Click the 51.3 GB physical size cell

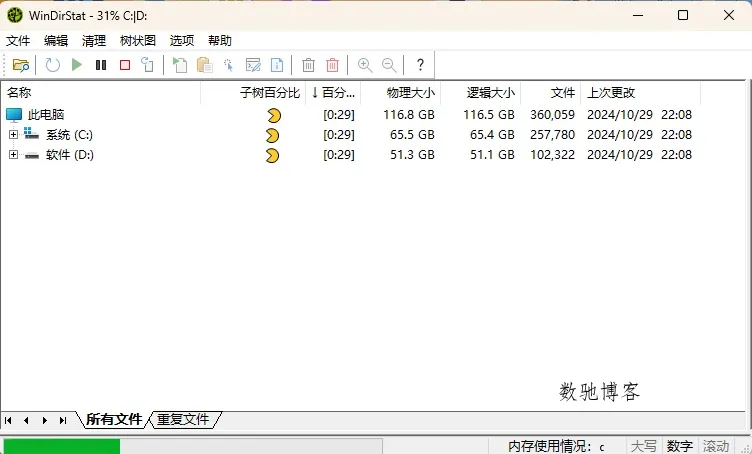412,155
